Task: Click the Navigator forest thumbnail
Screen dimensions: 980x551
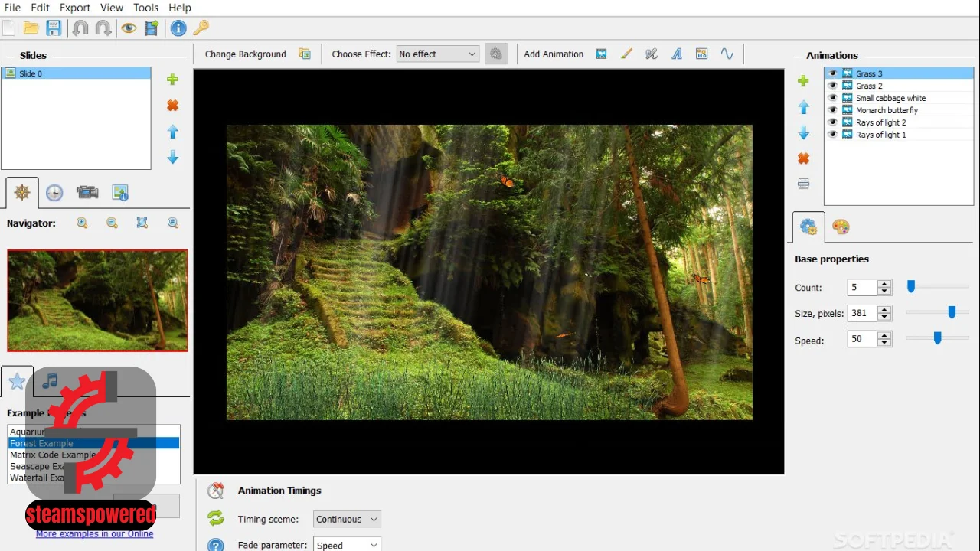Action: 97,301
